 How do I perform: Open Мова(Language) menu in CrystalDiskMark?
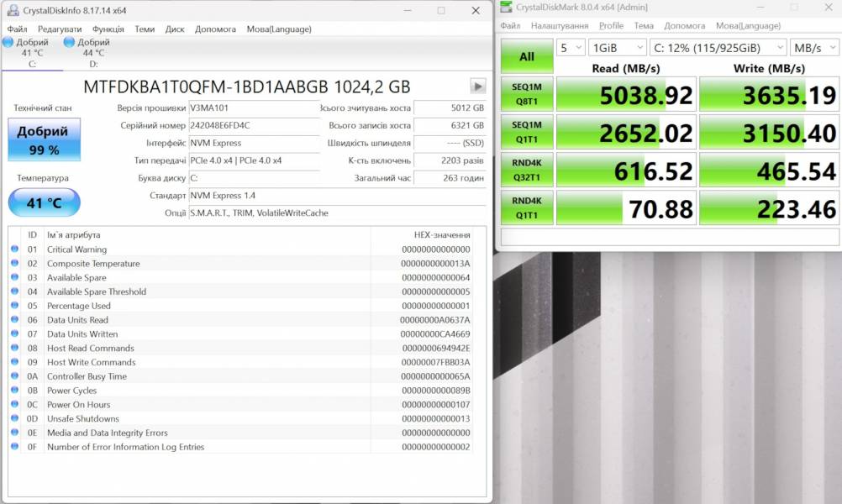coord(748,25)
